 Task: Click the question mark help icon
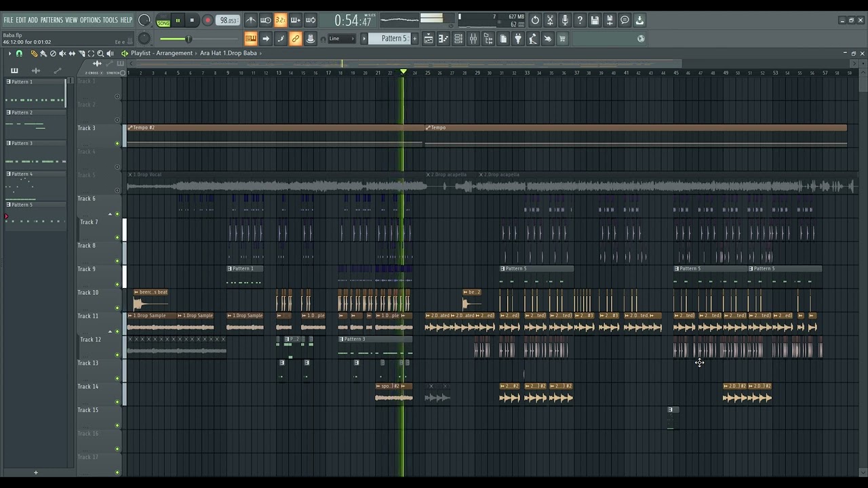pos(580,20)
